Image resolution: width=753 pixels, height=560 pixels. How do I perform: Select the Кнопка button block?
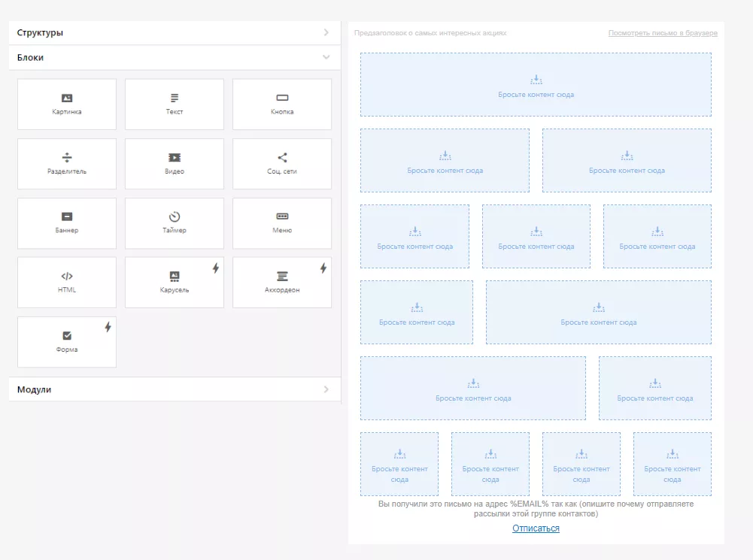point(282,104)
